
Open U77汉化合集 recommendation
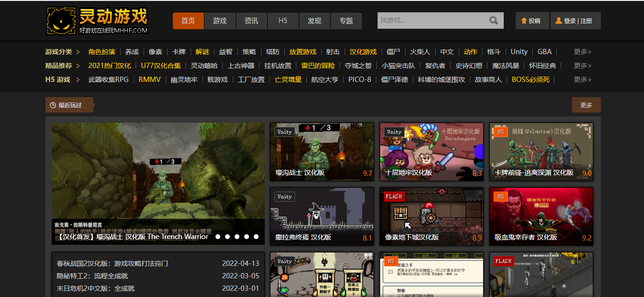pyautogui.click(x=161, y=66)
